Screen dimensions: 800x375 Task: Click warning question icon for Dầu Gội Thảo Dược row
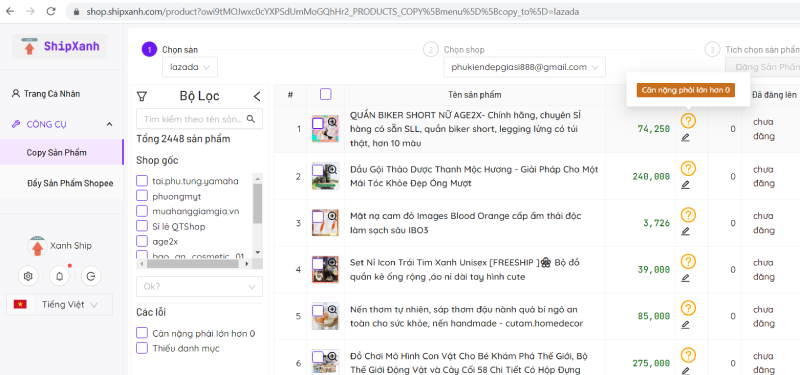(688, 168)
